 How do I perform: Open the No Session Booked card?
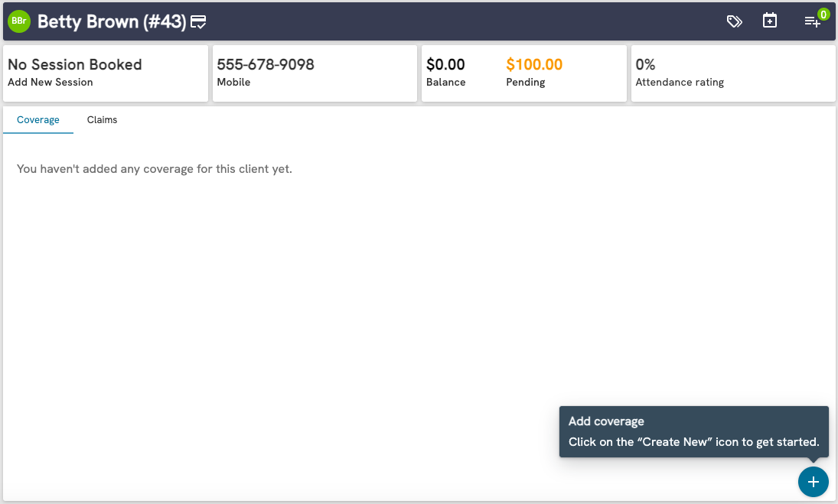tap(106, 73)
